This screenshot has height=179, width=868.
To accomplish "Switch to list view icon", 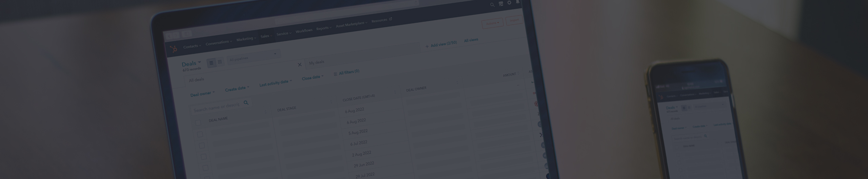I will (211, 63).
